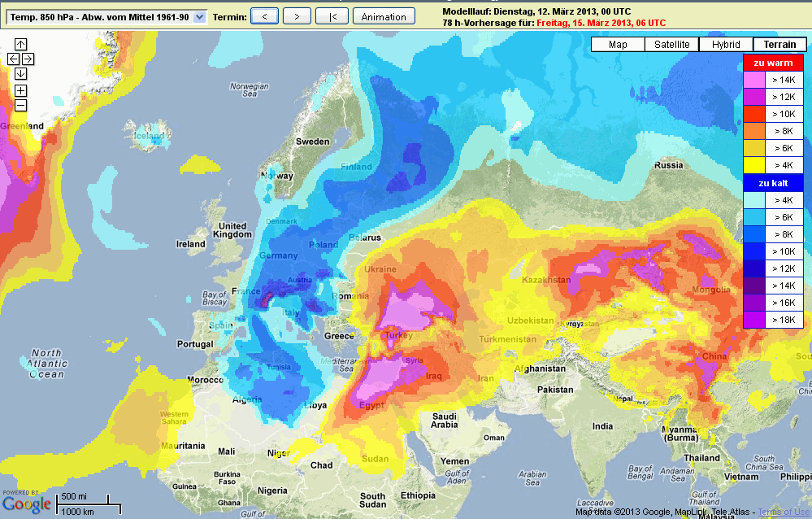Start the forecast Animation
812x519 pixels.
tap(384, 16)
